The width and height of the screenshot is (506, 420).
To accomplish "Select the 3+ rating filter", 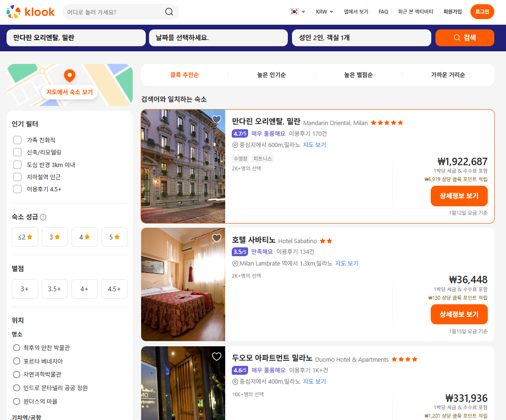I will (x=25, y=289).
